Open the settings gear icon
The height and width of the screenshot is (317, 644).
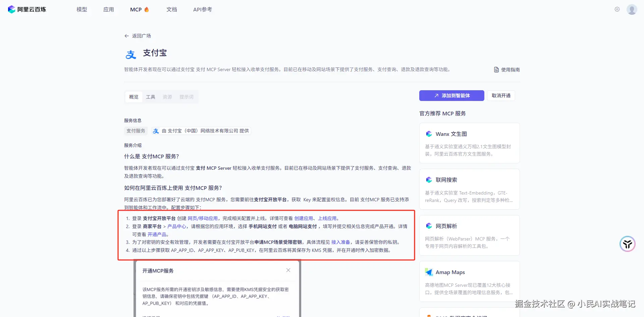click(617, 9)
